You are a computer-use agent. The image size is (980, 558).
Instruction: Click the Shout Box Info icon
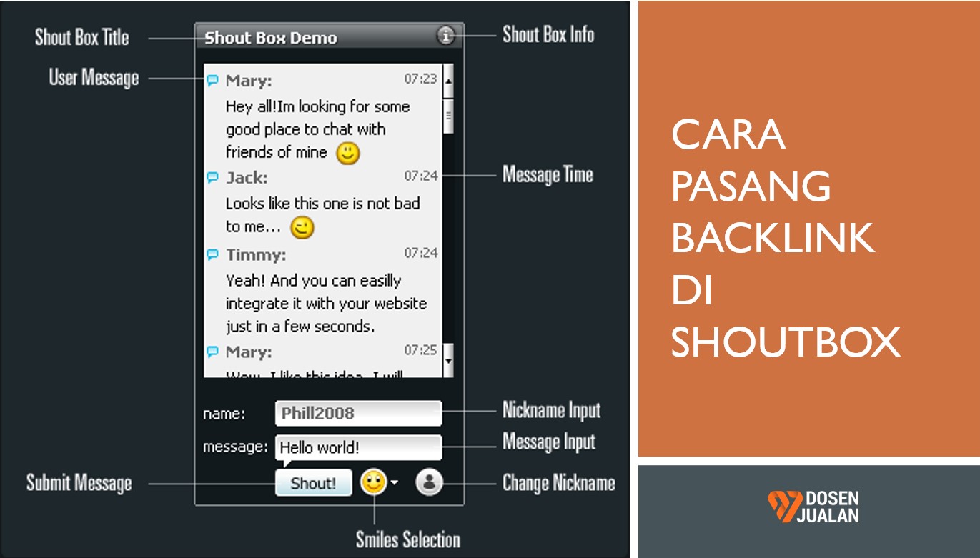(x=446, y=36)
